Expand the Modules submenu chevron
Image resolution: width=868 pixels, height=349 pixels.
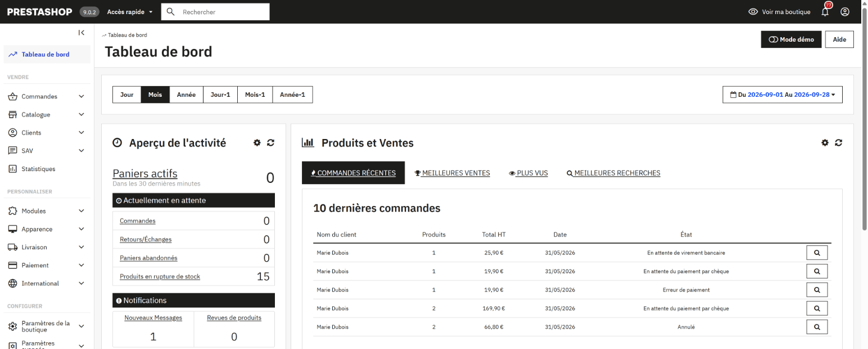82,211
